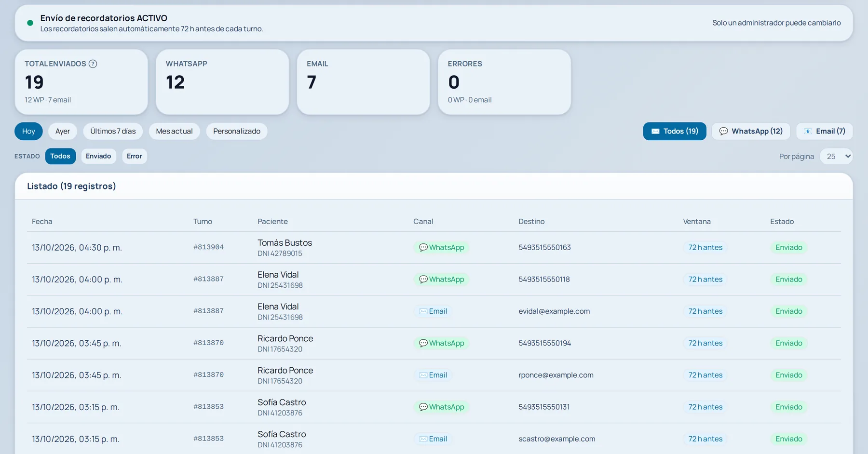Click the mail icon in Email (7)

click(808, 131)
